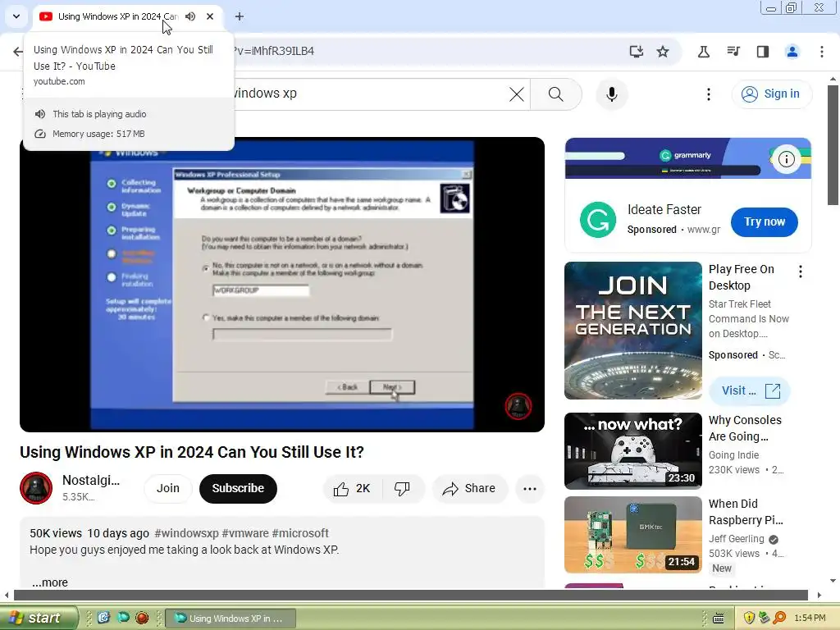Open the Star Trek ad thumbnail

point(632,331)
